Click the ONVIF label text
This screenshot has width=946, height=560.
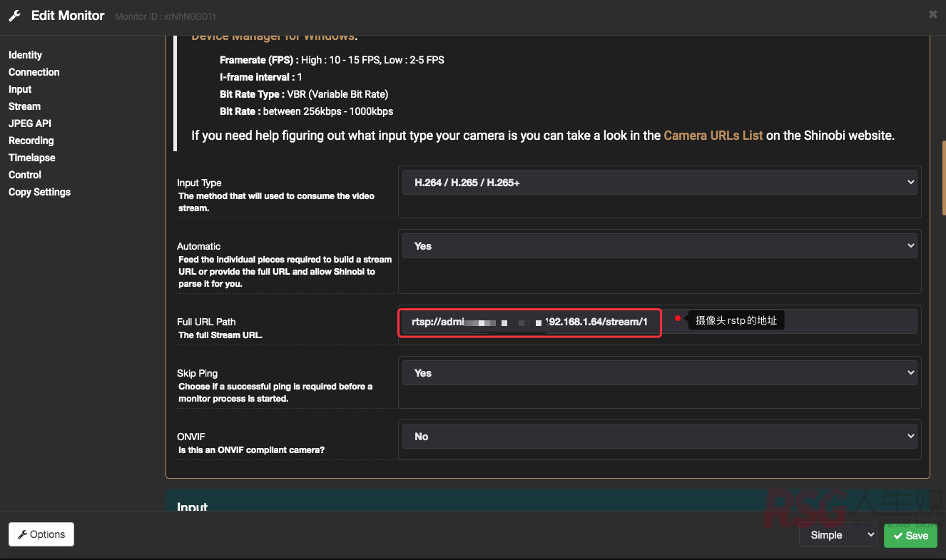pos(191,437)
